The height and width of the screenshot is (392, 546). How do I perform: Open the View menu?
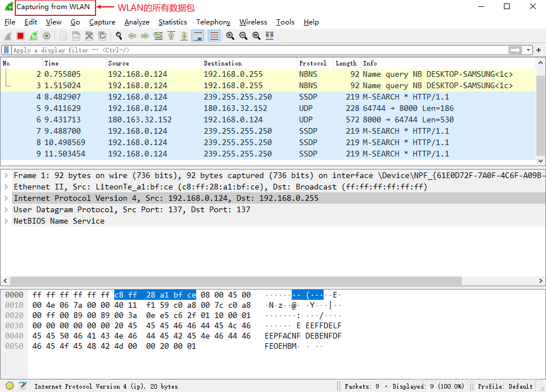coord(53,22)
